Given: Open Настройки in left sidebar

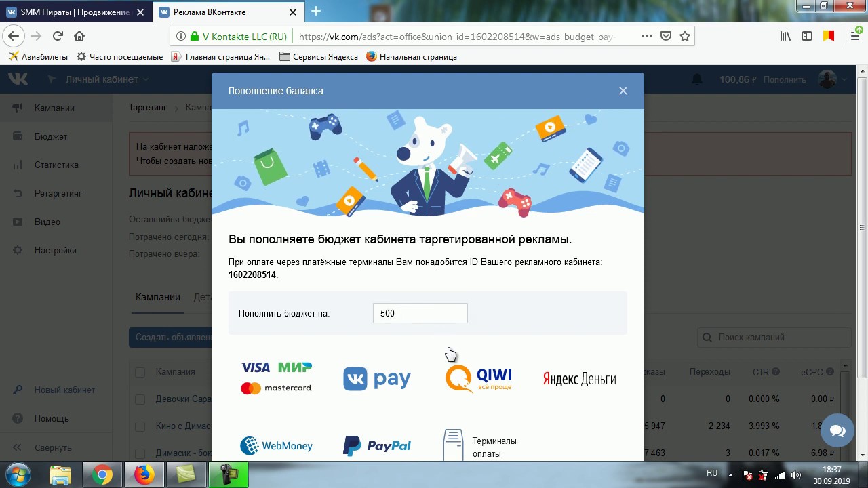Looking at the screenshot, I should (x=56, y=250).
